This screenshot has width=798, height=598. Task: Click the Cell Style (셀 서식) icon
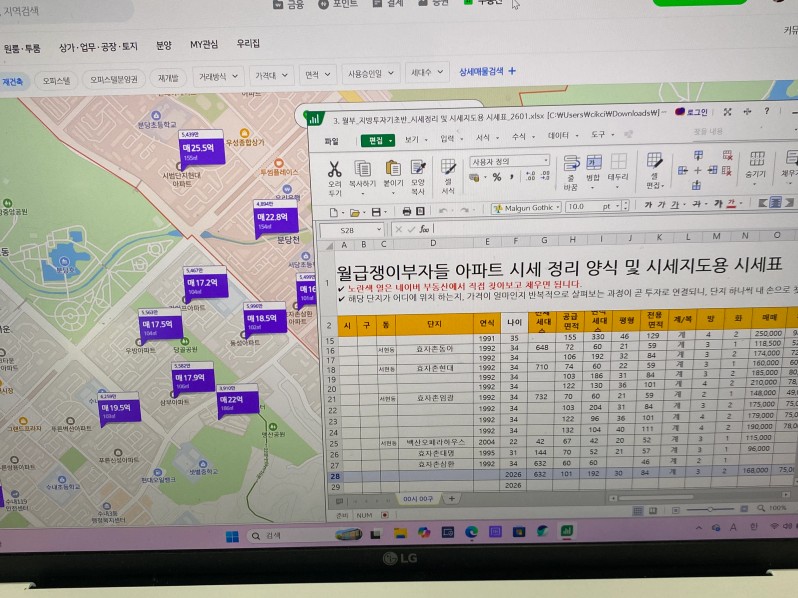449,170
